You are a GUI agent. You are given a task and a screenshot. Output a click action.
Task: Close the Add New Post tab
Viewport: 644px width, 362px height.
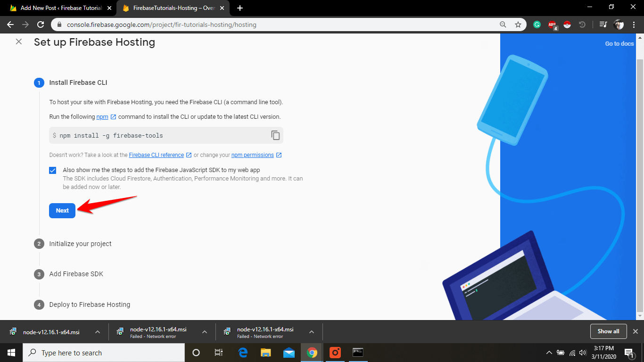(109, 8)
